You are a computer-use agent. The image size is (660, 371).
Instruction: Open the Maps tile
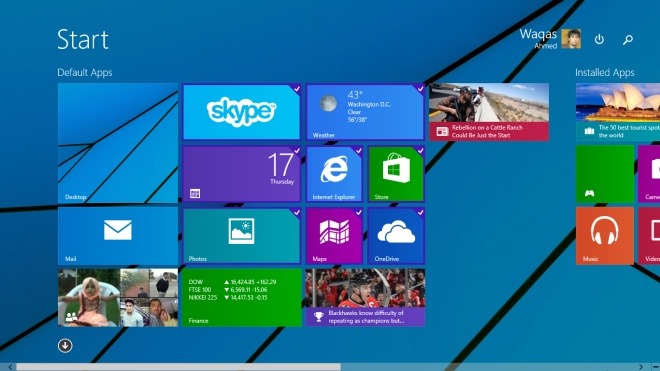click(334, 236)
